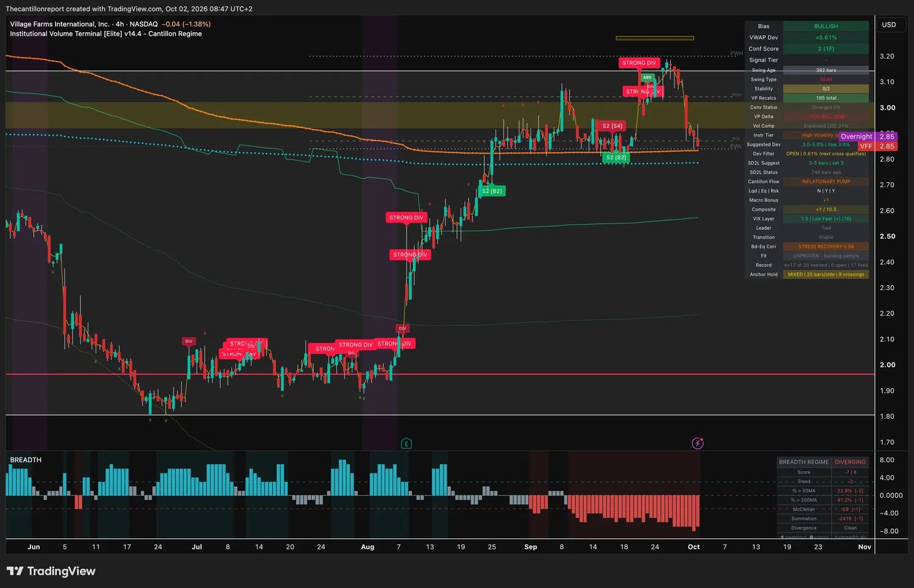
Task: Select the BULLISH bias cell
Action: 826,26
